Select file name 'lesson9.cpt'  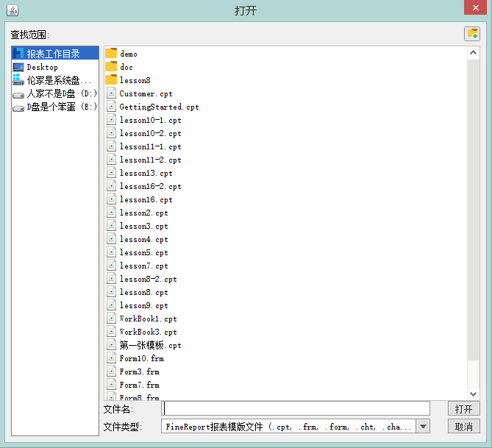[143, 305]
